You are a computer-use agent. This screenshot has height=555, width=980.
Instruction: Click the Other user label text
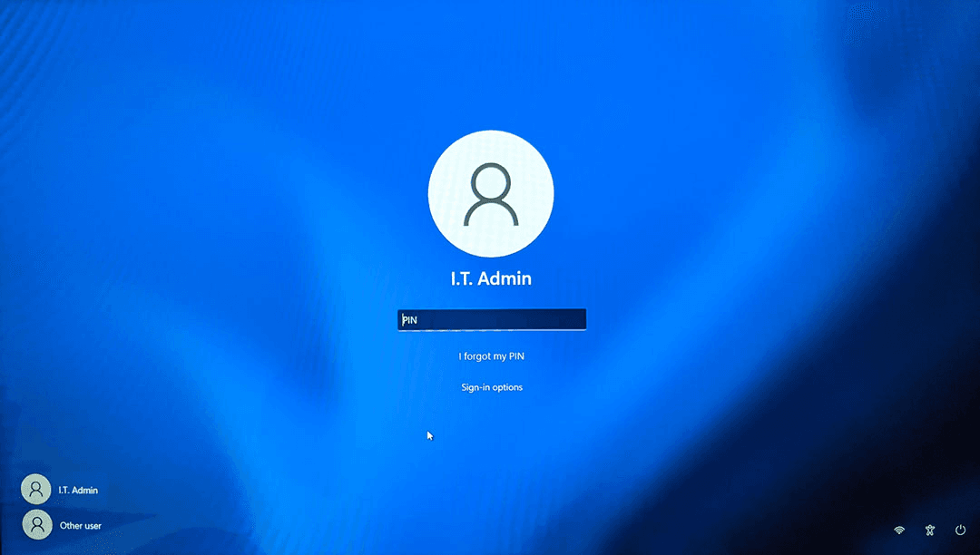[83, 524]
